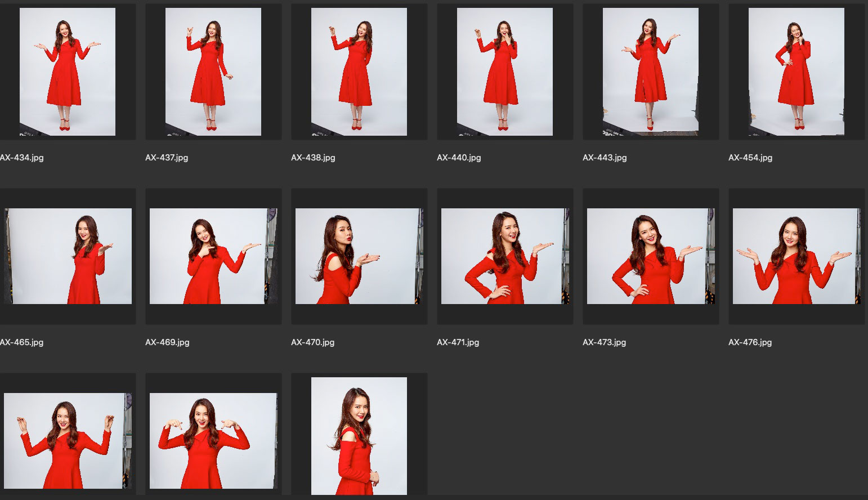This screenshot has height=500, width=868.
Task: Click the AX-469.jpg photo thumbnail
Action: [213, 256]
